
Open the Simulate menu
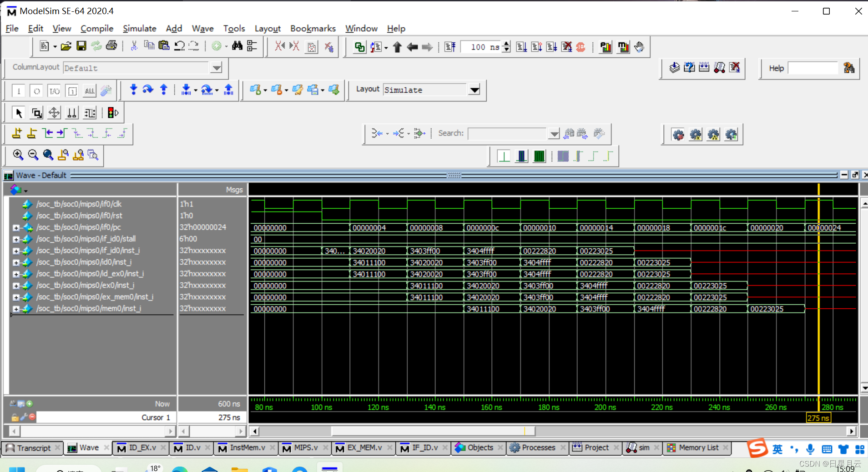140,28
